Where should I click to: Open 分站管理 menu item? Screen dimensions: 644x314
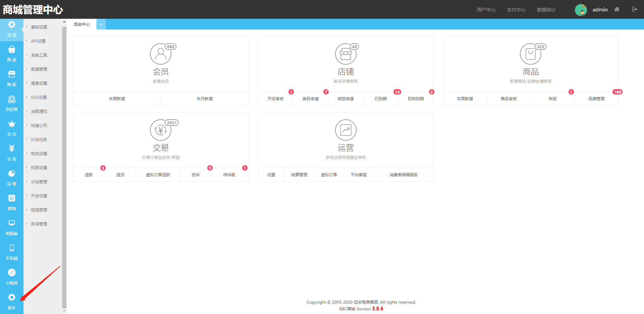click(39, 182)
